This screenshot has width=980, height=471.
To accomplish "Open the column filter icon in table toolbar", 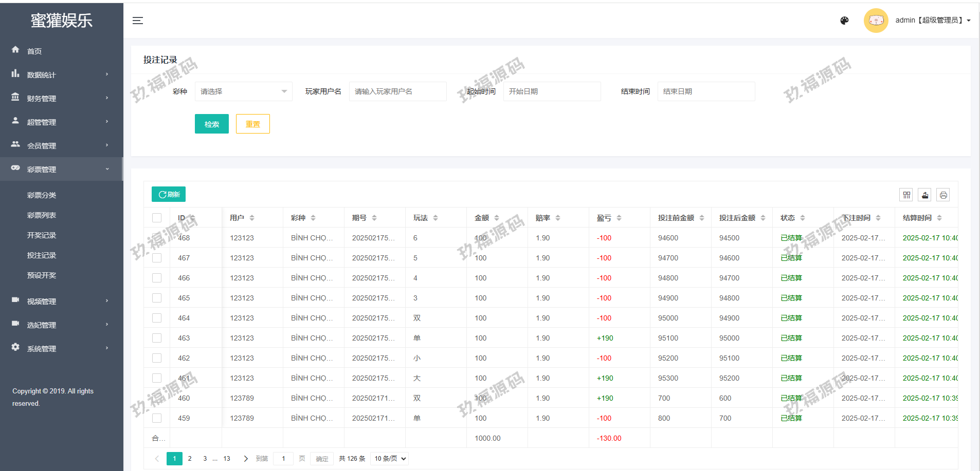I will (906, 195).
